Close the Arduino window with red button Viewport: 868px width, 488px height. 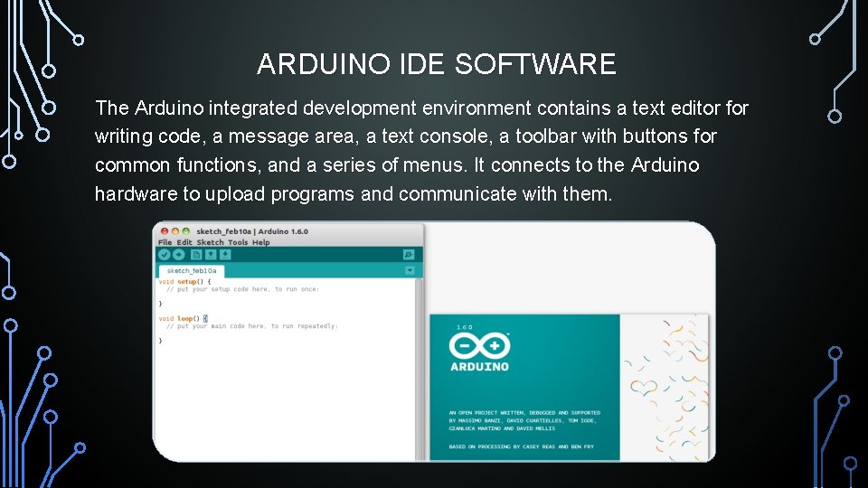(x=165, y=231)
